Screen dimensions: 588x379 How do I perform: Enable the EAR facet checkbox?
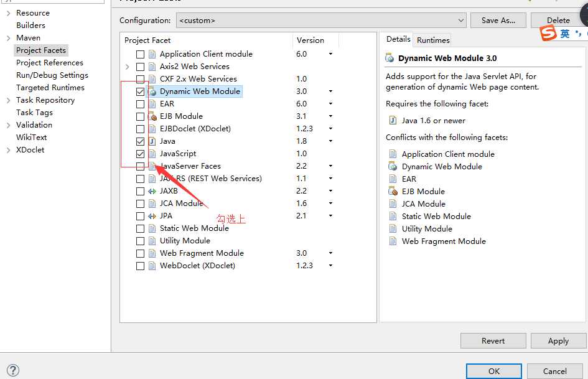140,104
